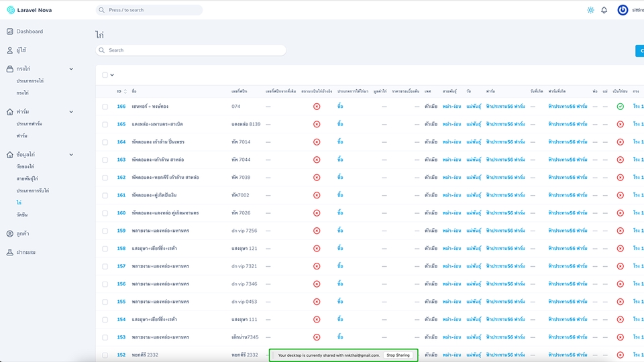
Task: Click the red X status icon in row 165
Action: pos(317,124)
